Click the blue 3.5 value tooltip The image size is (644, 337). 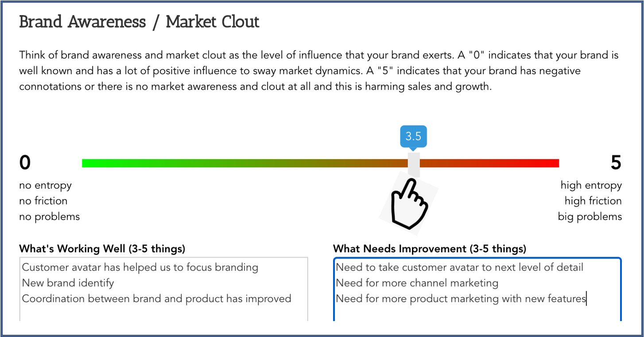[413, 136]
